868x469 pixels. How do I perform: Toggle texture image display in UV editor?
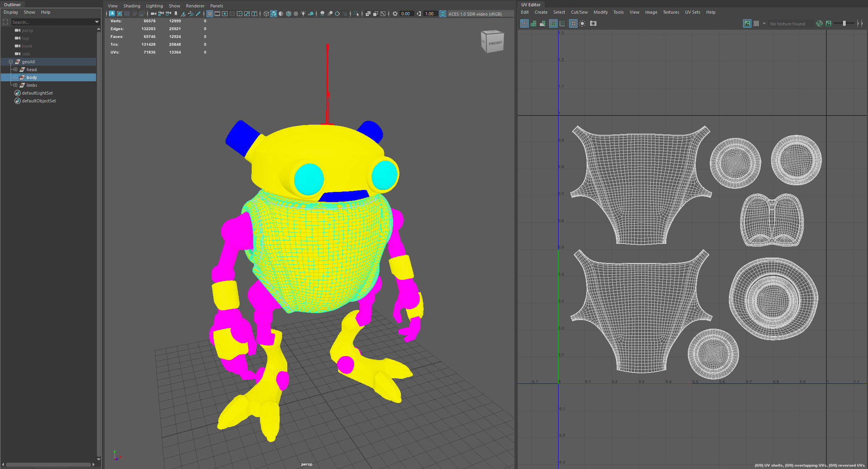click(x=747, y=23)
